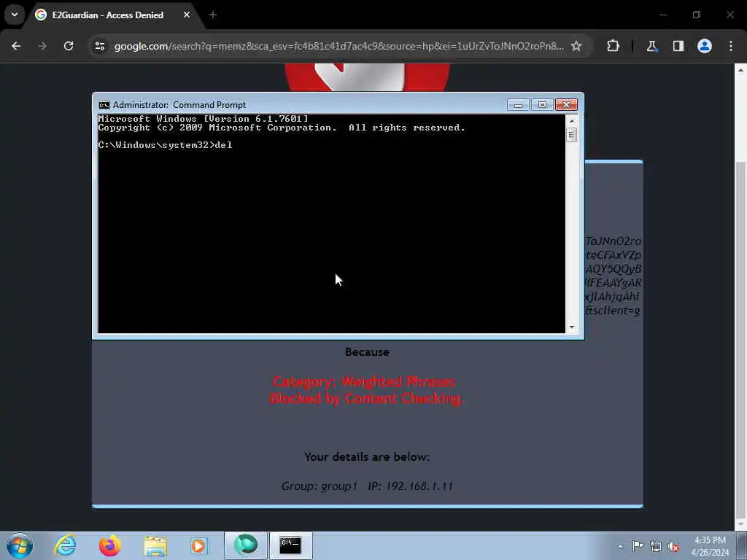Click Command Prompt scrollbar down arrow
Screen dimensions: 747x560
tap(572, 327)
